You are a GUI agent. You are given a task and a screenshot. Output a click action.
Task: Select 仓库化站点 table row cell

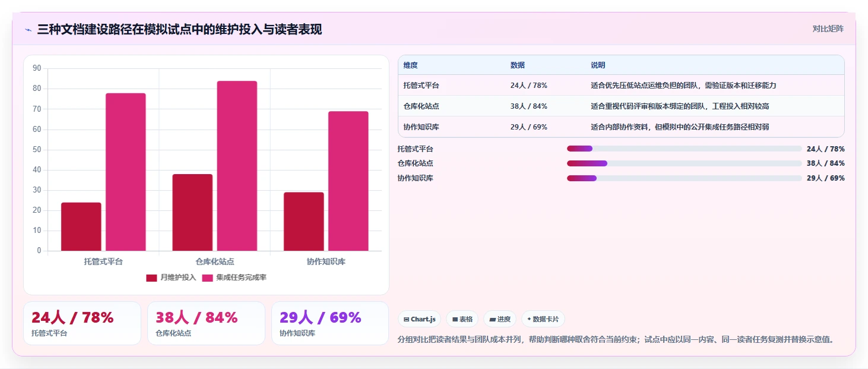[x=421, y=106]
